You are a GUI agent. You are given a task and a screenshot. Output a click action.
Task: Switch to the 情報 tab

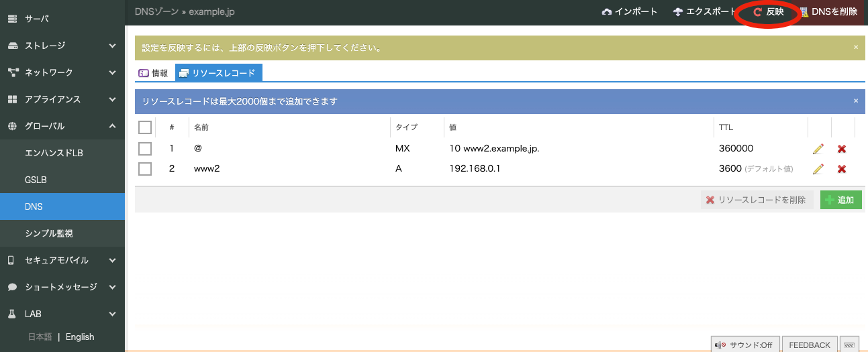click(154, 73)
